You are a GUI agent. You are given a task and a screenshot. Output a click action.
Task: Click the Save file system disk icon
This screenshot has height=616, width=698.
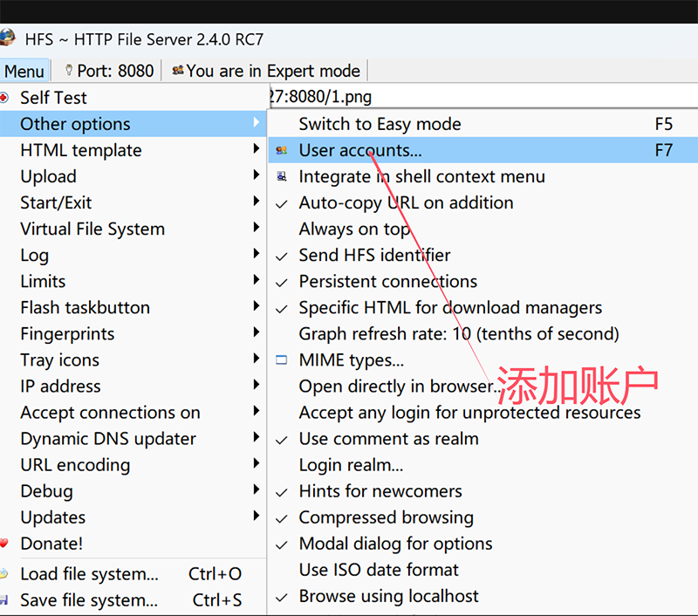3,600
